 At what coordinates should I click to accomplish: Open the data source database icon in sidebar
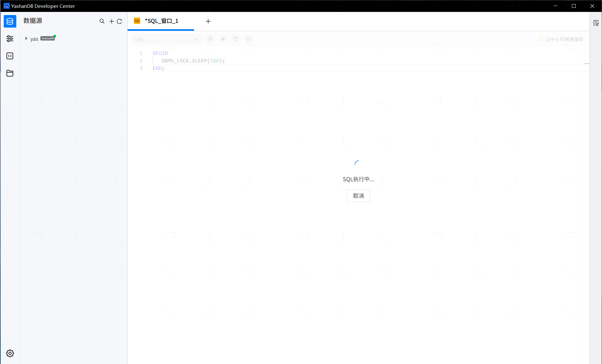coord(10,21)
